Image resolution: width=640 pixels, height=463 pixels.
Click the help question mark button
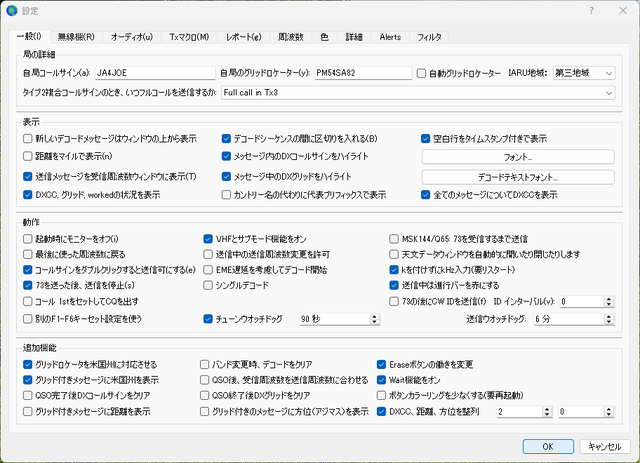click(x=591, y=11)
